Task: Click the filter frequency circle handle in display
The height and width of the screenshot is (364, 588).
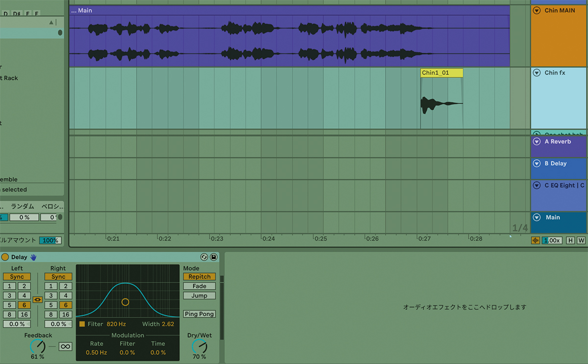Action: point(125,302)
